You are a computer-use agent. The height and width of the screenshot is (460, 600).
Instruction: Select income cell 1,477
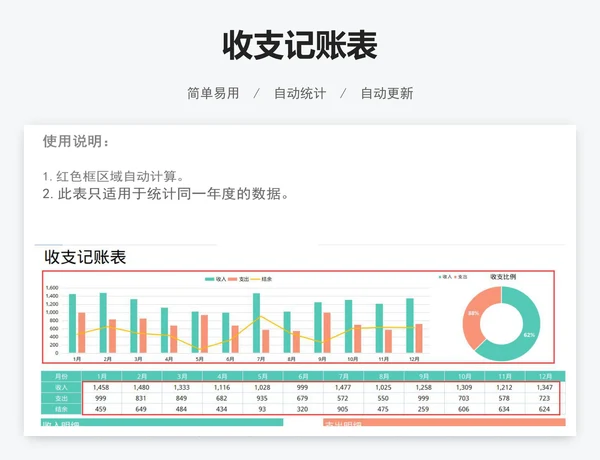pyautogui.click(x=343, y=387)
